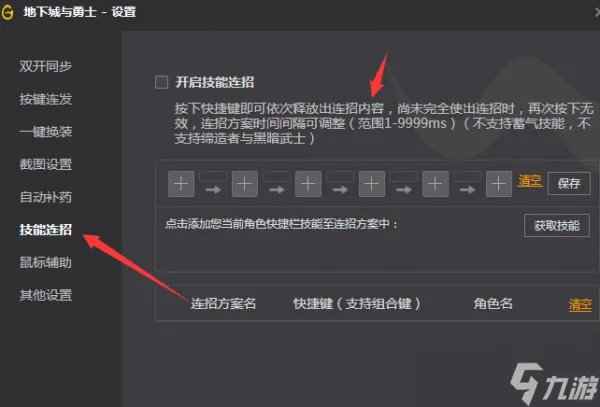Image resolution: width=600 pixels, height=407 pixels.
Task: Open 鼠标辅助 in the sidebar
Action: (x=46, y=262)
